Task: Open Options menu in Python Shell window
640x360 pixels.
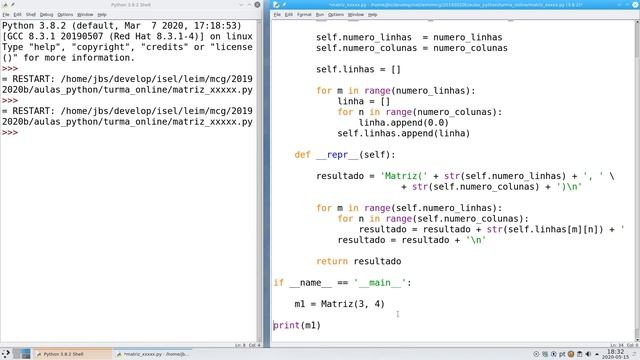Action: [x=65, y=15]
